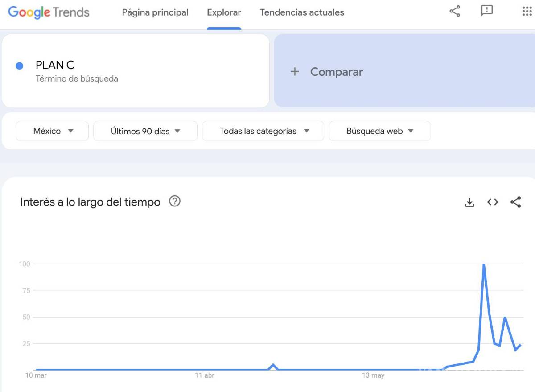Click the blue dot next to PLAN C
The height and width of the screenshot is (392, 535).
[20, 66]
